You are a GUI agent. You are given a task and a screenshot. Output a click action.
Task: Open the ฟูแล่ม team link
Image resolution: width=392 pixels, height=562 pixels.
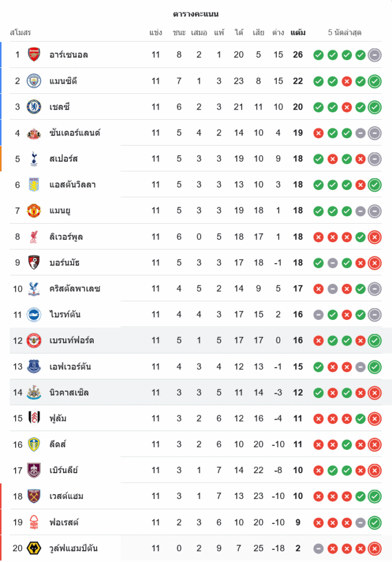[58, 419]
